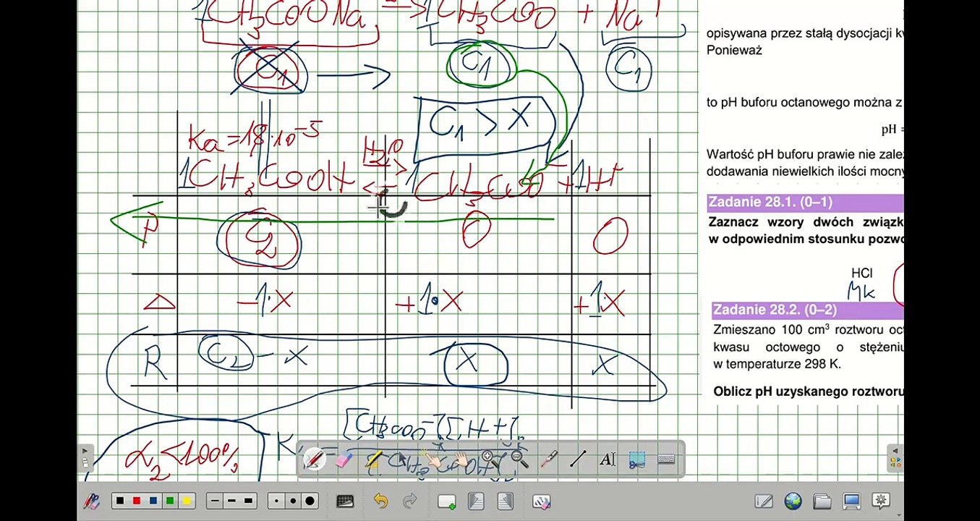Open the library panel icon on right edge
The image size is (980, 521).
895,463
